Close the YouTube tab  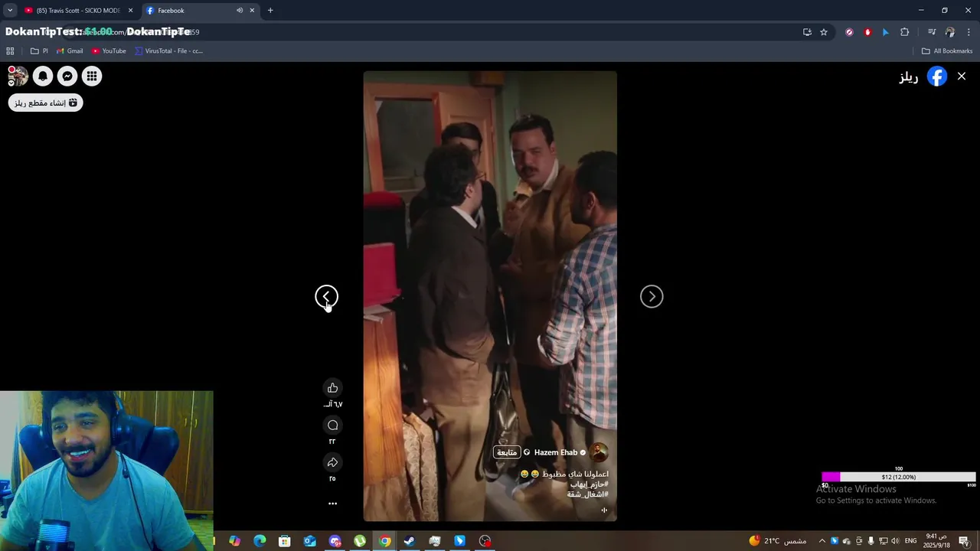tap(130, 11)
